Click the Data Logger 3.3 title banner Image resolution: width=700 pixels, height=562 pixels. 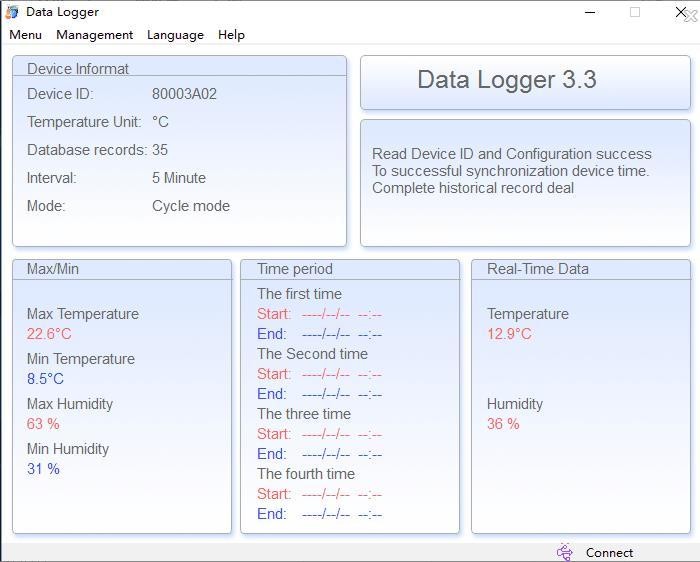506,80
